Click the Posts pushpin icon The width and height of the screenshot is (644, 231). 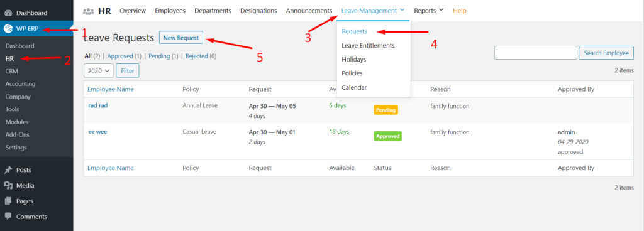[8, 170]
